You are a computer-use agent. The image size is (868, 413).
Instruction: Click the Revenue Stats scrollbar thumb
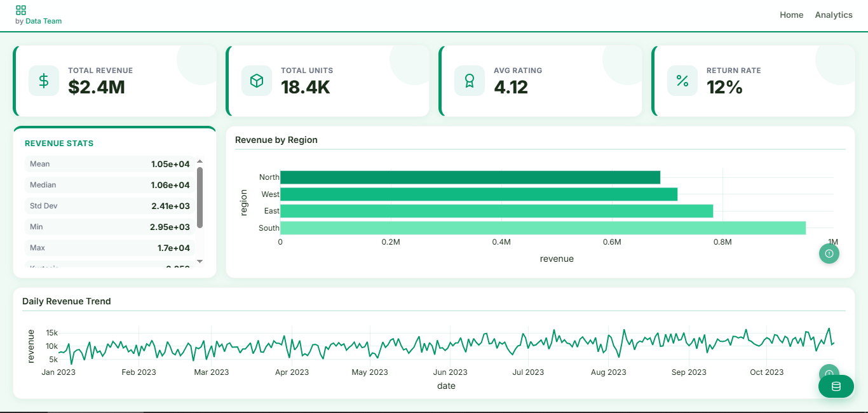point(200,197)
